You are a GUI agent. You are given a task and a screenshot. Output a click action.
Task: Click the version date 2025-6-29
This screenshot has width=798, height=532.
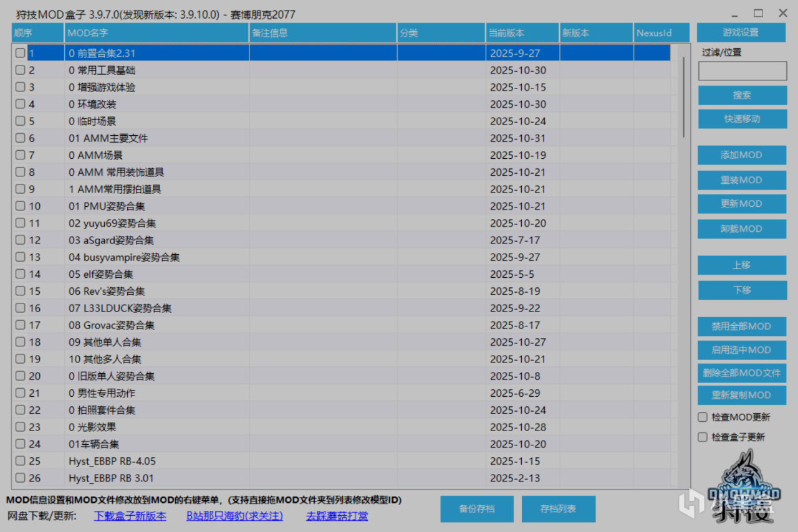(x=515, y=393)
